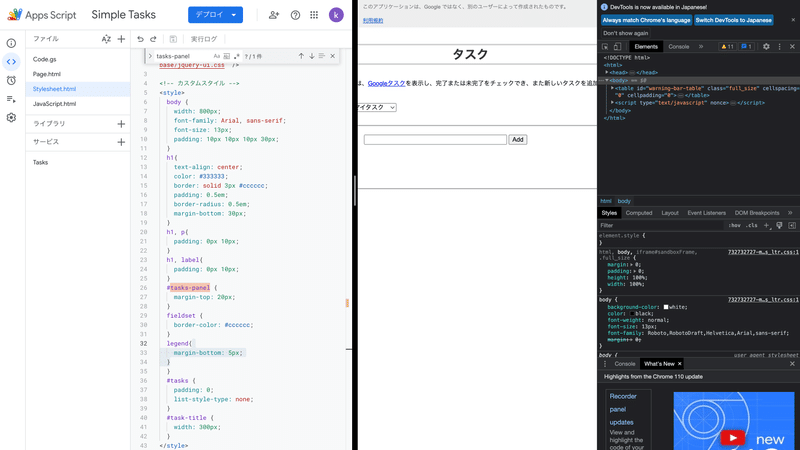800x450 pixels.
Task: Save the project with the disk icon
Action: 173,39
